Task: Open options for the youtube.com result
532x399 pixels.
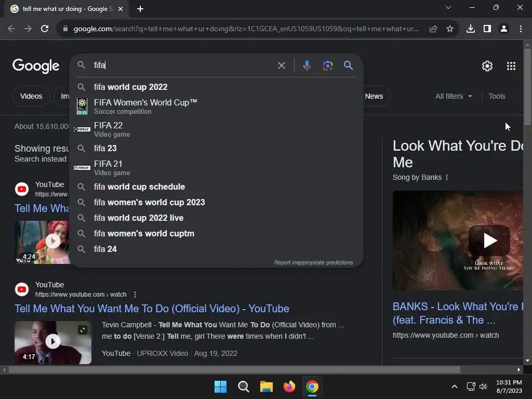Action: (135, 295)
